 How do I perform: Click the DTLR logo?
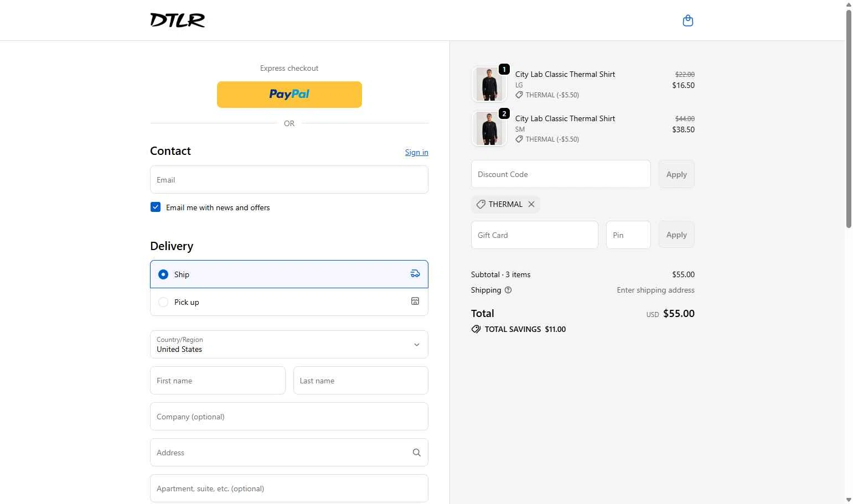coord(178,20)
